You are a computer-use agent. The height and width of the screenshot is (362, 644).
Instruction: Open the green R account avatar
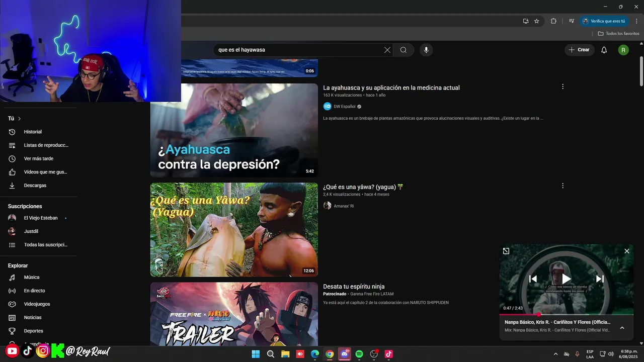pyautogui.click(x=623, y=50)
